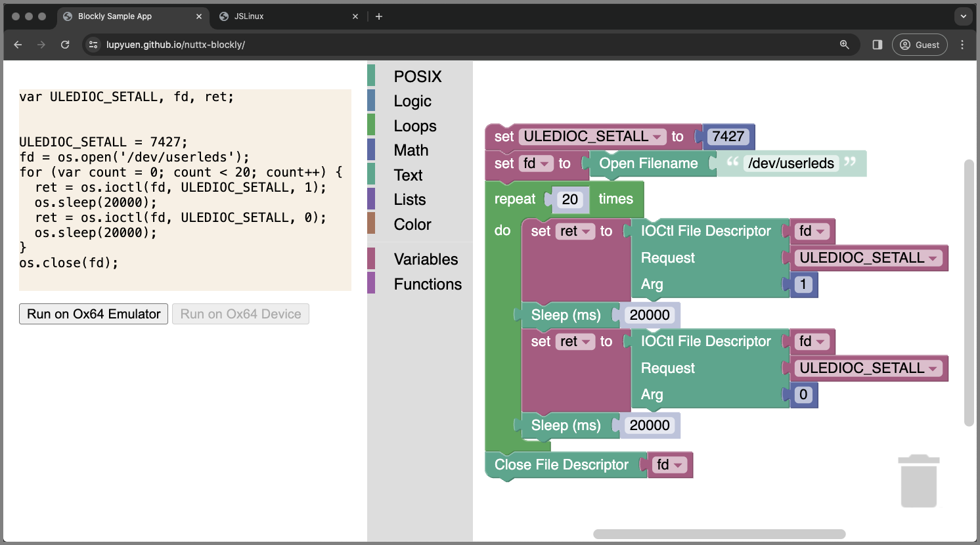
Task: Select the Loops toolbox category
Action: [x=414, y=126]
